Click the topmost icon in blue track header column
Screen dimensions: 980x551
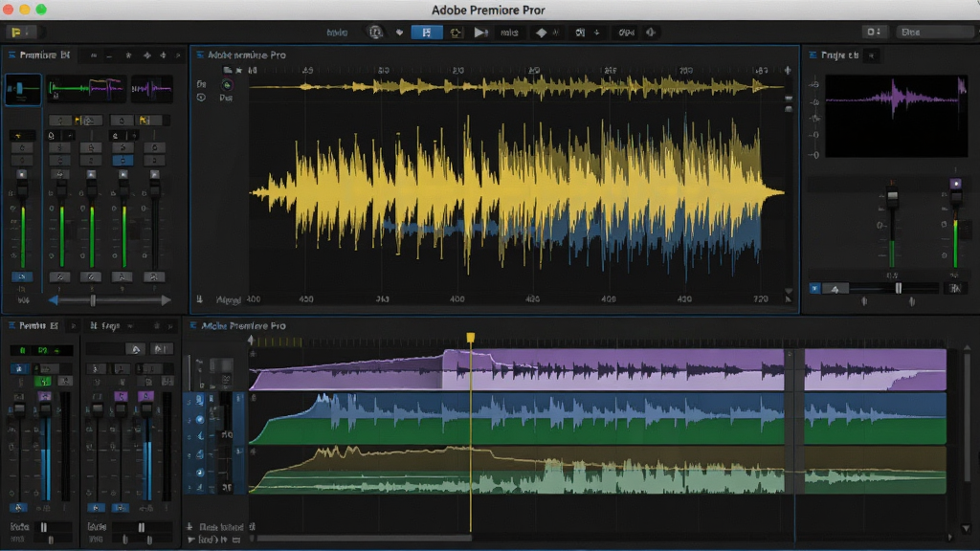(x=199, y=399)
